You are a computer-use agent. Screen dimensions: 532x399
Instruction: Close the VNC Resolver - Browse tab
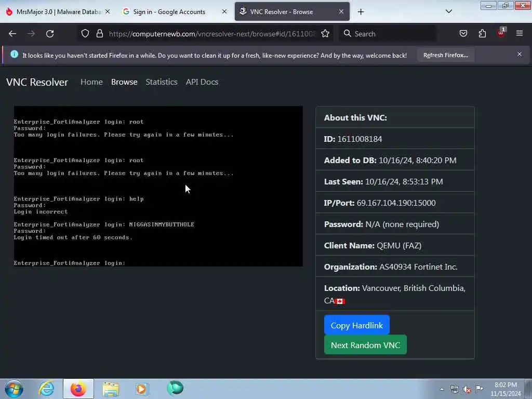pyautogui.click(x=341, y=11)
